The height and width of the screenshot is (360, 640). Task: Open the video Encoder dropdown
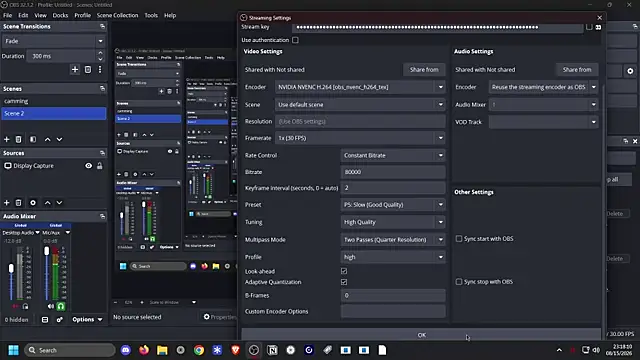pyautogui.click(x=360, y=87)
